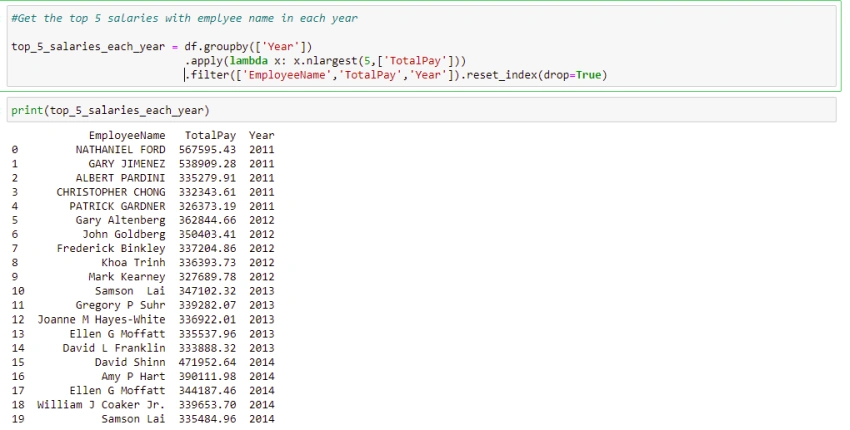This screenshot has width=850, height=430.
Task: Select the name Samson Lai in row 19
Action: [x=133, y=419]
